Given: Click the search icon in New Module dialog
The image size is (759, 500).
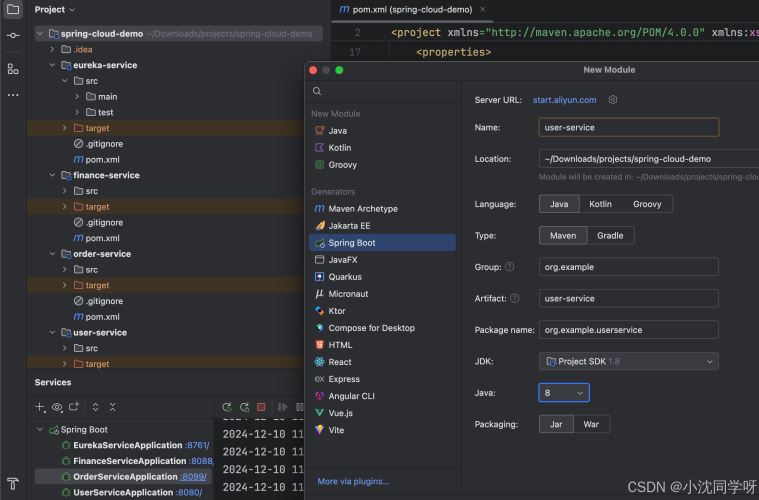Looking at the screenshot, I should click(317, 91).
